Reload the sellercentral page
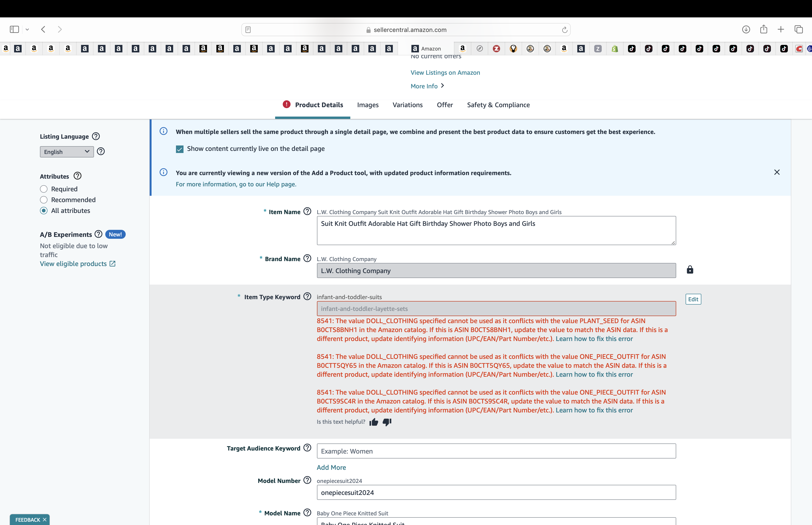Screen dimensions: 812x525 coord(565,30)
